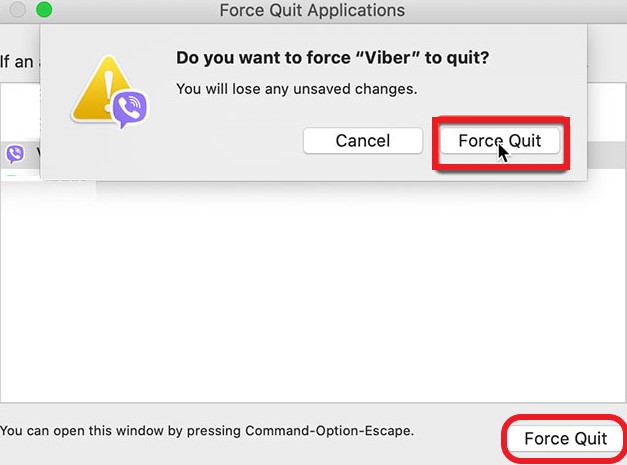
Task: Click the Force Quit button at window bottom
Action: pos(565,439)
